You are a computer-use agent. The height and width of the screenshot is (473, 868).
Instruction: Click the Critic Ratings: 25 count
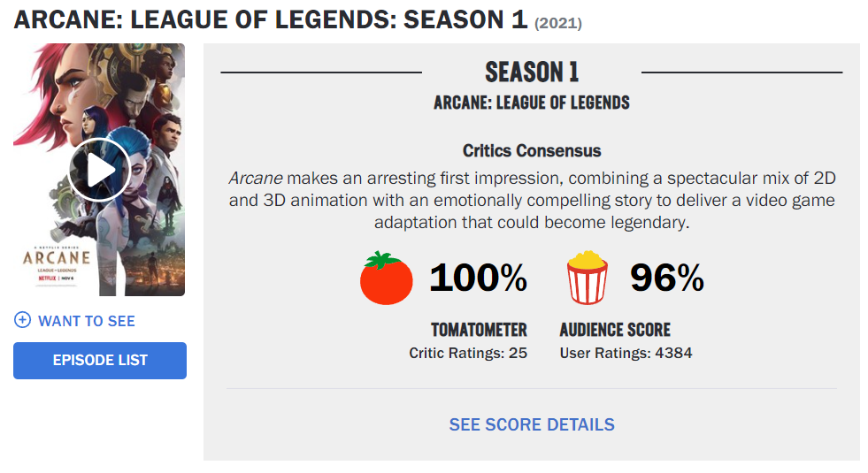tap(468, 354)
